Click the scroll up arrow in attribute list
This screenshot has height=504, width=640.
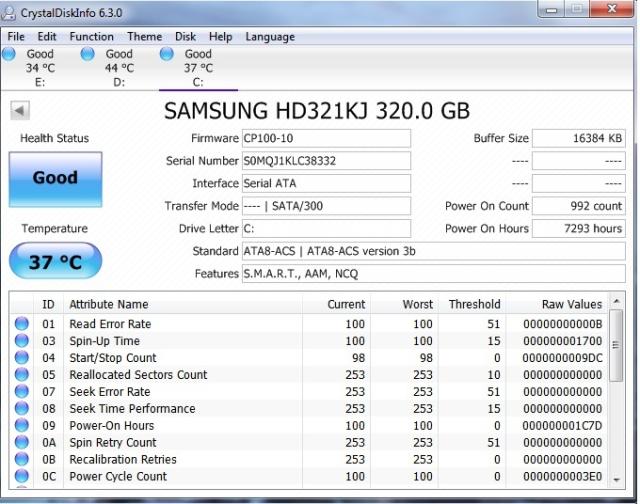[x=616, y=301]
